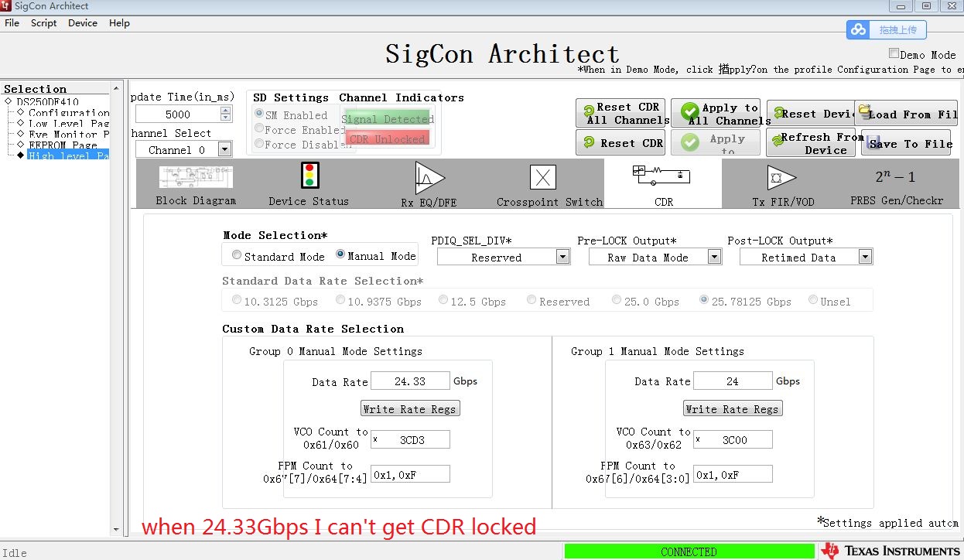Click Group 0 Write Rate Regs button
Viewport: 964px width, 560px height.
[410, 408]
